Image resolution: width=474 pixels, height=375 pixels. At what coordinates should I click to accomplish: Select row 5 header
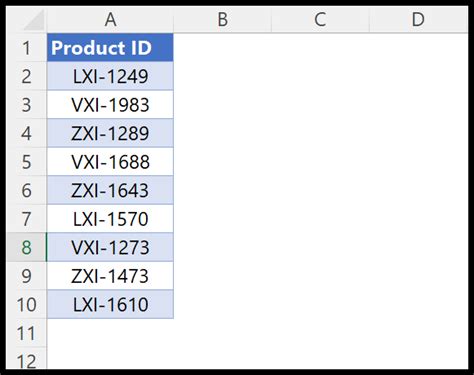pyautogui.click(x=26, y=162)
